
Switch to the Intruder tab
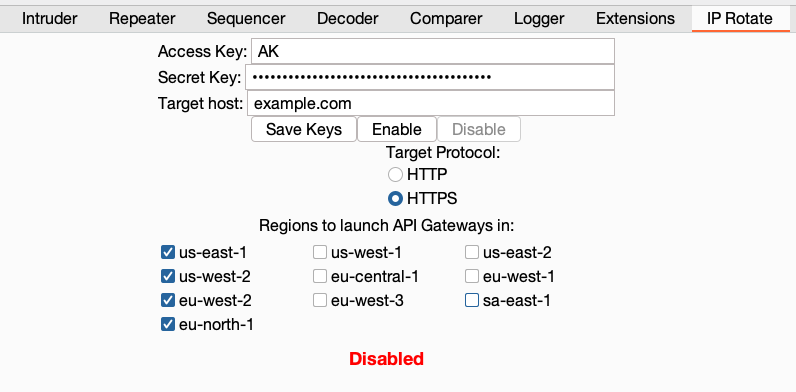pos(50,19)
